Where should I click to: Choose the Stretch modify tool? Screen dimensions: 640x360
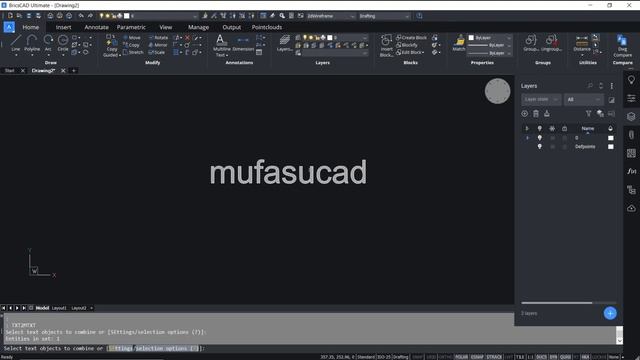133,52
